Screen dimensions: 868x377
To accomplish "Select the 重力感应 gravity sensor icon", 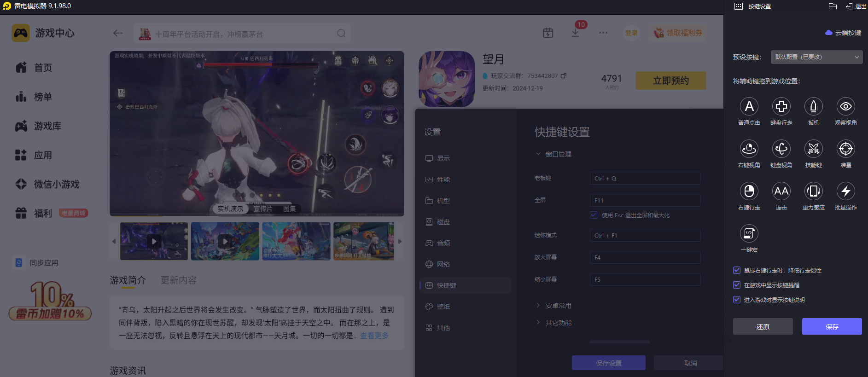I will click(x=814, y=191).
